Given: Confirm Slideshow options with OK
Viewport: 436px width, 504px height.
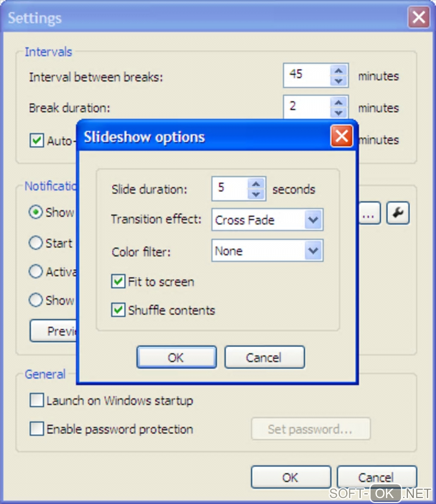Looking at the screenshot, I should tap(176, 357).
